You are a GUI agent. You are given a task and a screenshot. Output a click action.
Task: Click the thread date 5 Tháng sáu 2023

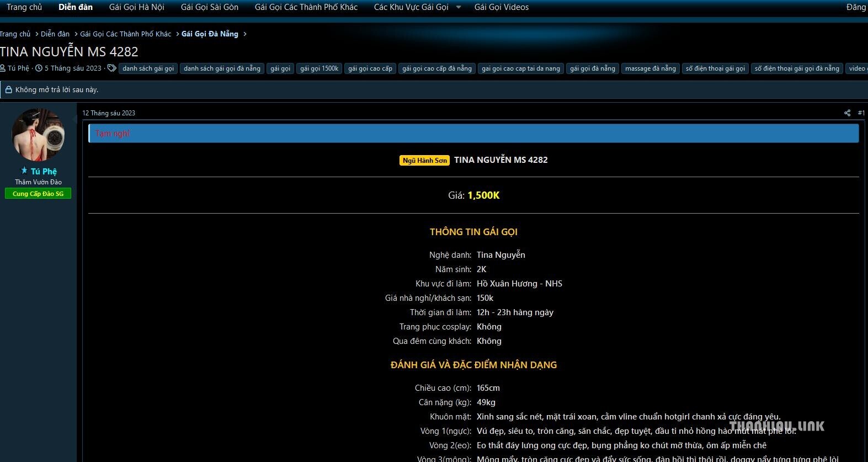pyautogui.click(x=73, y=68)
